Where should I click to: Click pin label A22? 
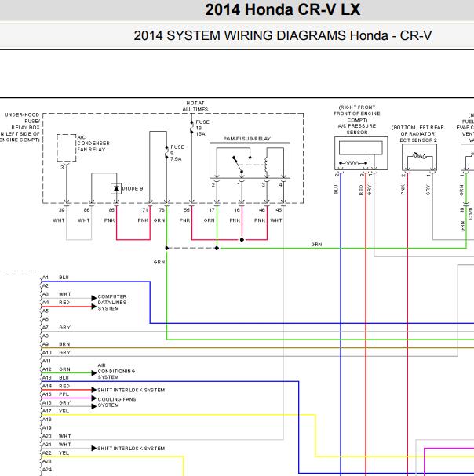click(x=47, y=453)
